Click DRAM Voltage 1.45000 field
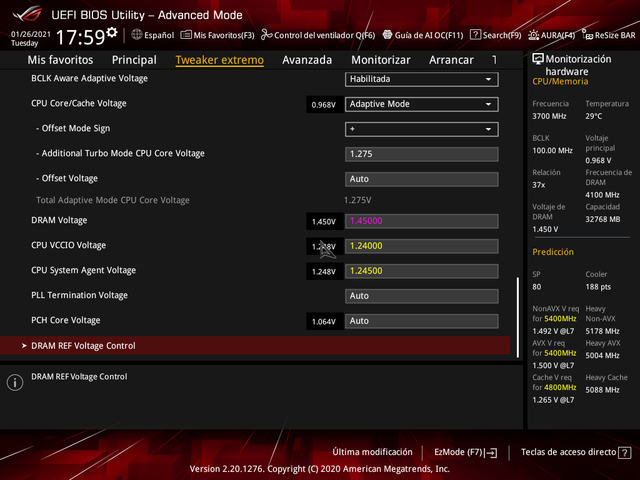 422,221
